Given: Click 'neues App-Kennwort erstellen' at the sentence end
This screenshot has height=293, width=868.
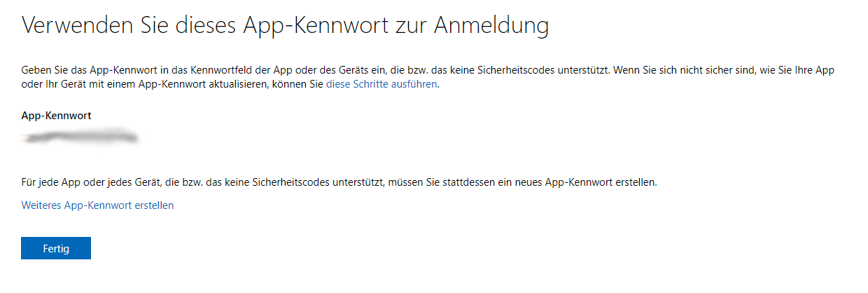Looking at the screenshot, I should coord(588,182).
